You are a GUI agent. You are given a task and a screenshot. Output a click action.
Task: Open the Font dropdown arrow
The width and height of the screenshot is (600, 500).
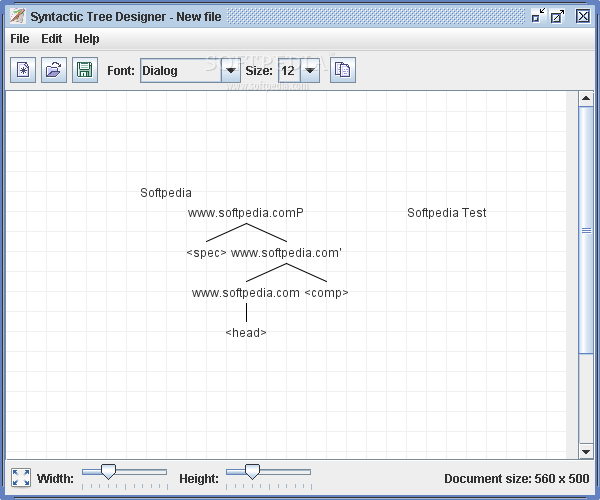(x=231, y=70)
